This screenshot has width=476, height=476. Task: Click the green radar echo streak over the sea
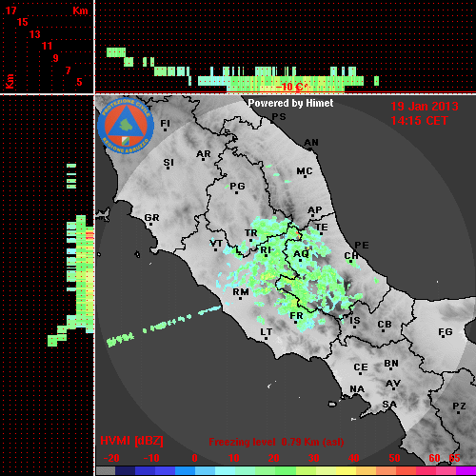(164, 327)
